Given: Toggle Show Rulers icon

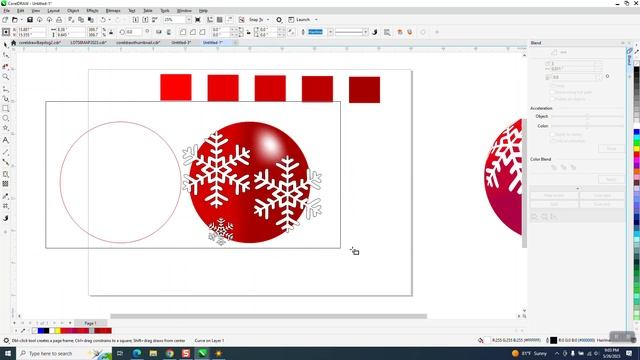Looking at the screenshot, I should [x=210, y=20].
